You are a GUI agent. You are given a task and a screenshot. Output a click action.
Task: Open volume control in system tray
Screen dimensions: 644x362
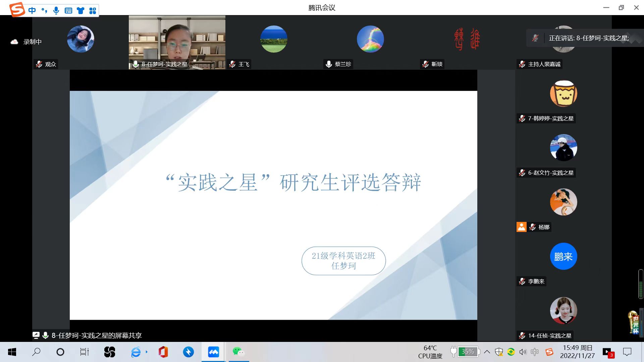(523, 352)
